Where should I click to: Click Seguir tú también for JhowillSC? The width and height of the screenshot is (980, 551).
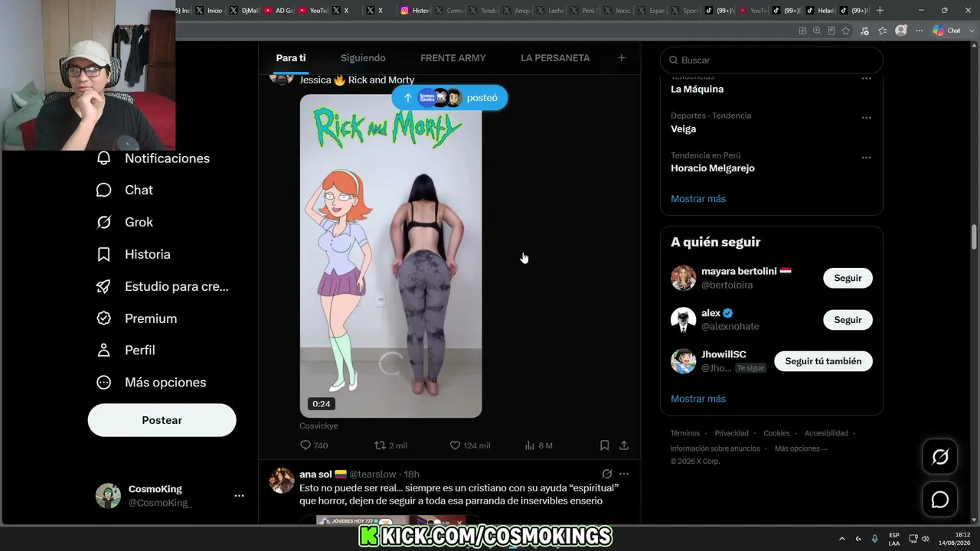[x=823, y=361]
